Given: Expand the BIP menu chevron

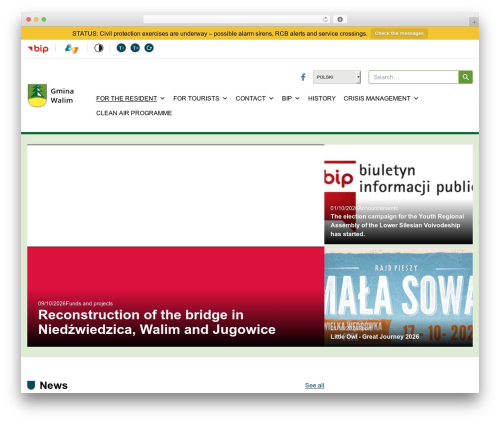Looking at the screenshot, I should click(x=297, y=98).
